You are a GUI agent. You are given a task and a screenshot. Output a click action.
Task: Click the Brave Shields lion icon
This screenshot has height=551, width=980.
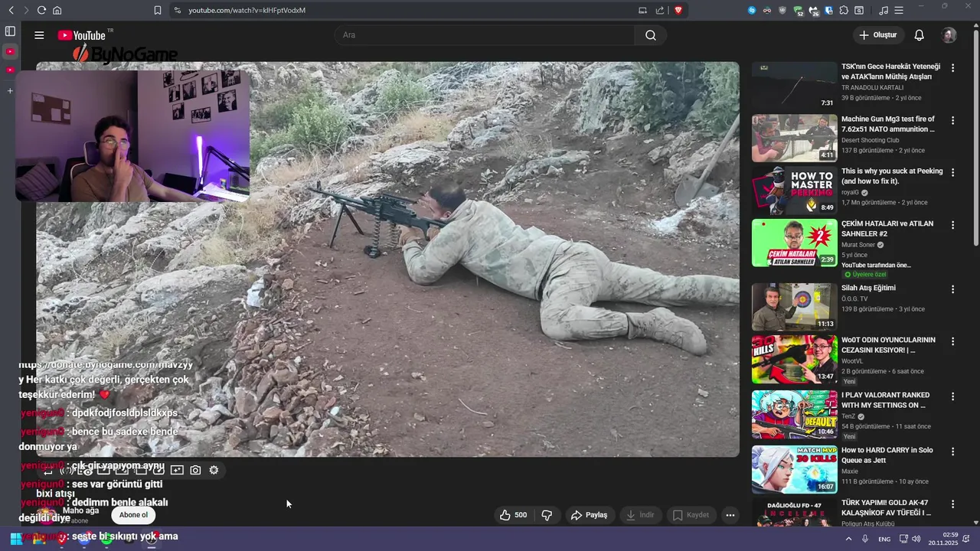678,10
